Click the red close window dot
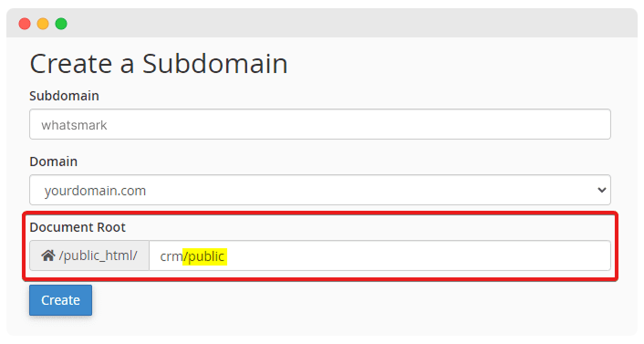644x344 pixels. [25, 24]
